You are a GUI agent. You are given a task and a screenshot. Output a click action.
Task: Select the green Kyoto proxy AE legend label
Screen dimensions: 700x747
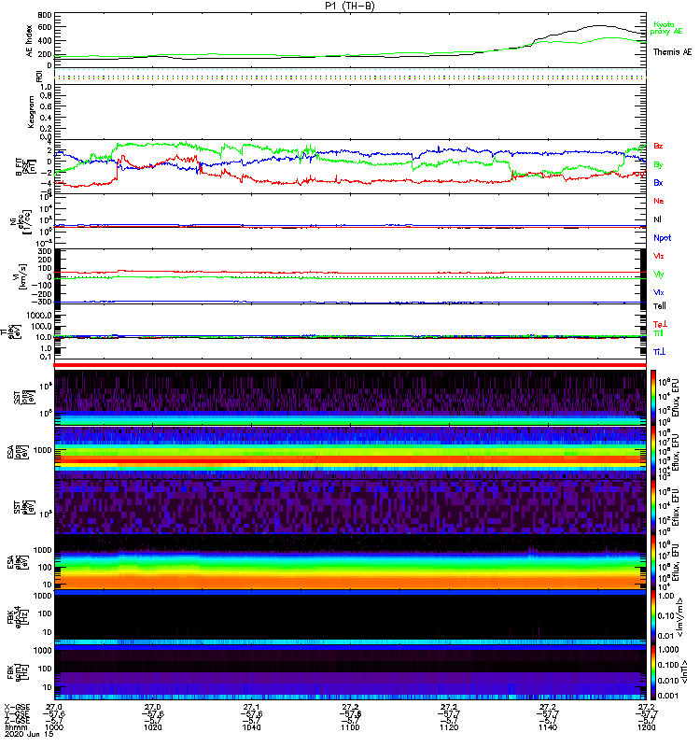coord(666,28)
